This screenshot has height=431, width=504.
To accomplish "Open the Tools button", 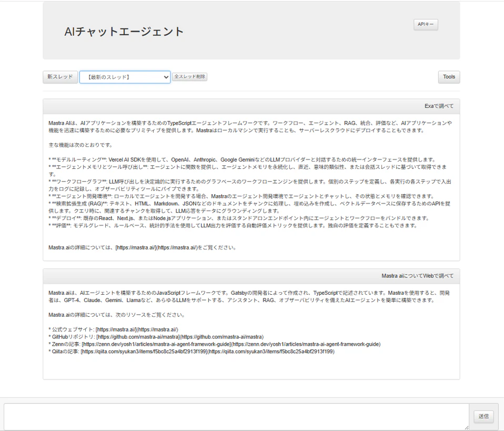I will pyautogui.click(x=449, y=77).
